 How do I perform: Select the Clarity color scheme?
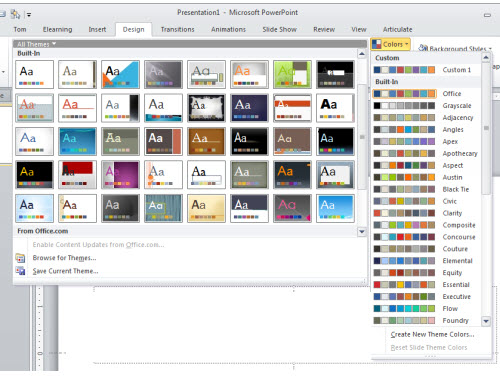[426, 213]
